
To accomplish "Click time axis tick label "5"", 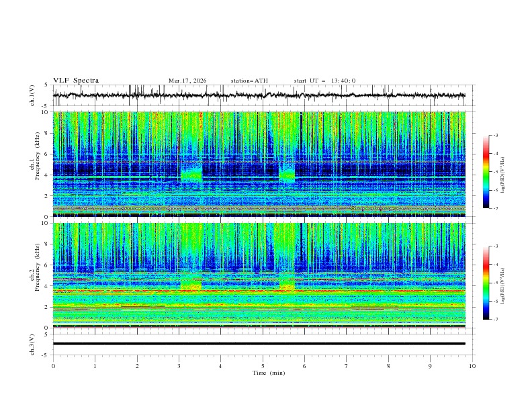I will pyautogui.click(x=263, y=366).
